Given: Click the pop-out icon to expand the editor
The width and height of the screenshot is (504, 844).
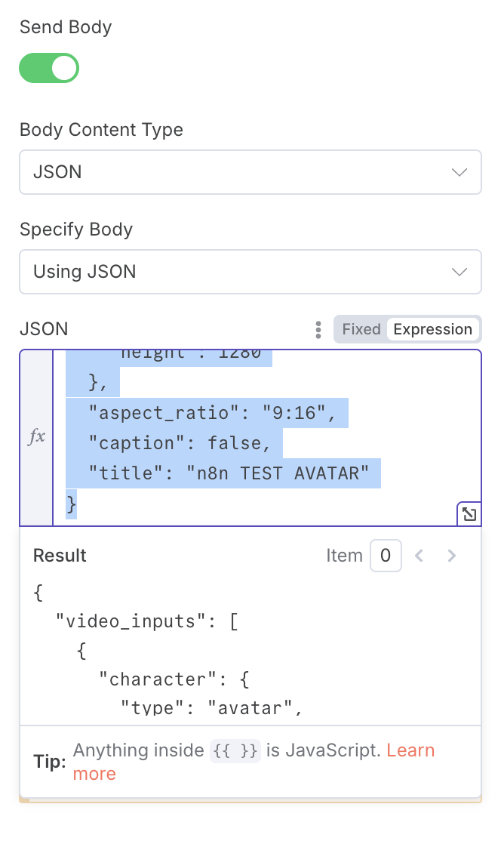Looking at the screenshot, I should (469, 513).
